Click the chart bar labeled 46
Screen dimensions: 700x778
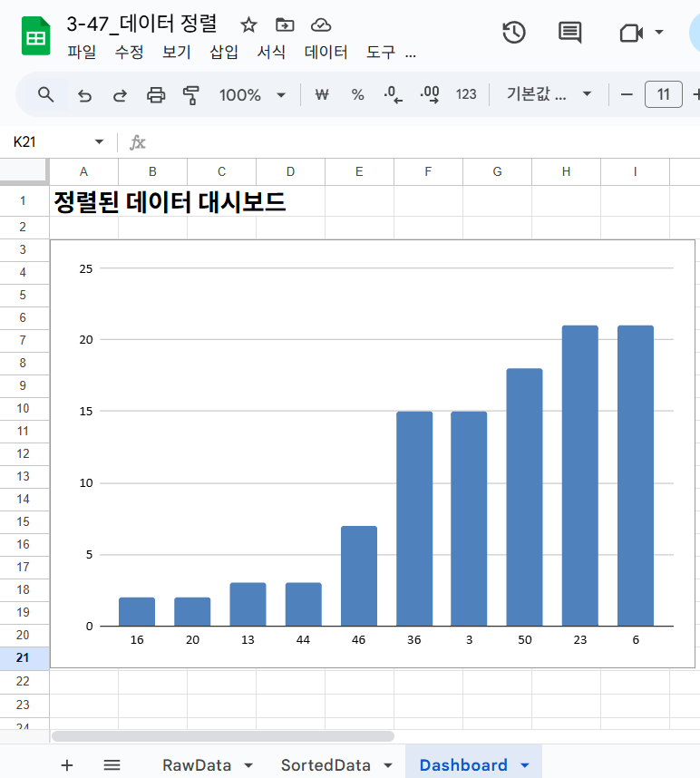coord(359,576)
